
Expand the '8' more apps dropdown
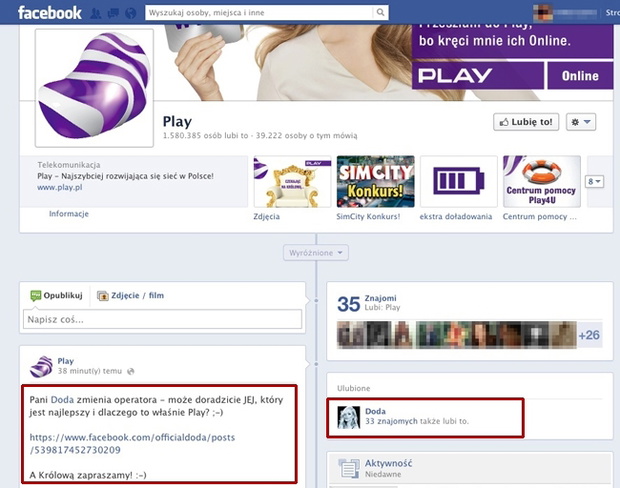point(594,182)
